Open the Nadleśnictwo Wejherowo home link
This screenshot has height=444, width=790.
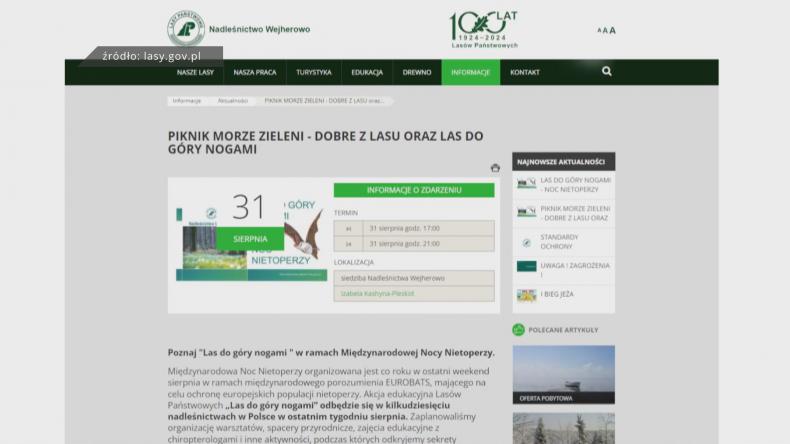pos(259,29)
